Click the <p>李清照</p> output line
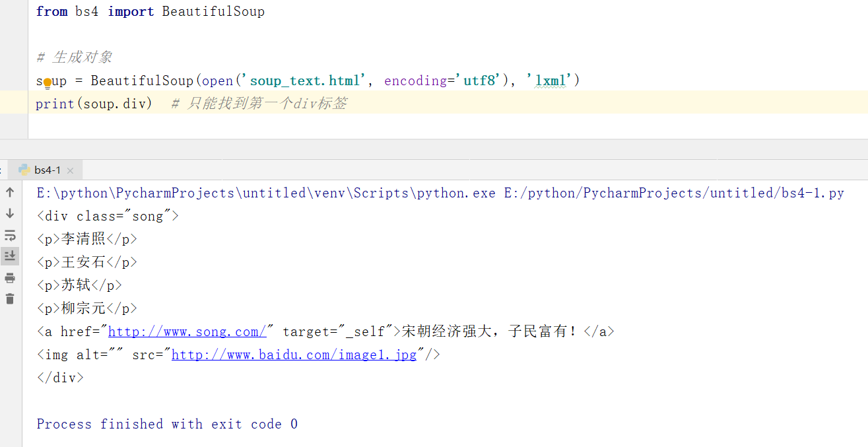Image resolution: width=868 pixels, height=447 pixels. (x=87, y=239)
